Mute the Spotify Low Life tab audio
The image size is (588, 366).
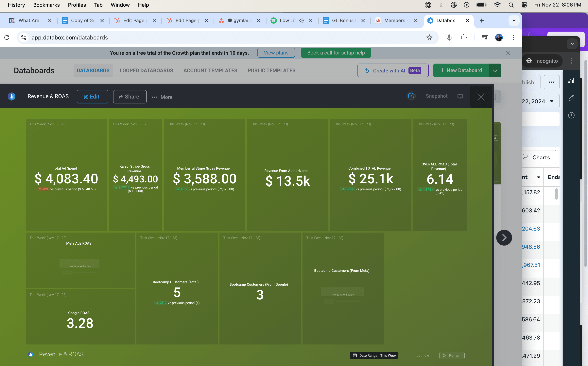(x=301, y=21)
